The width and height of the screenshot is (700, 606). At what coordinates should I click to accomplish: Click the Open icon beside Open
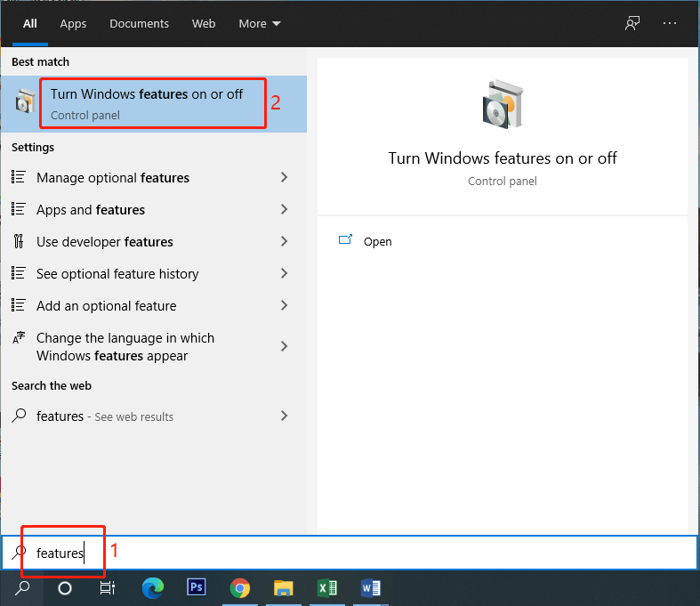[x=345, y=240]
